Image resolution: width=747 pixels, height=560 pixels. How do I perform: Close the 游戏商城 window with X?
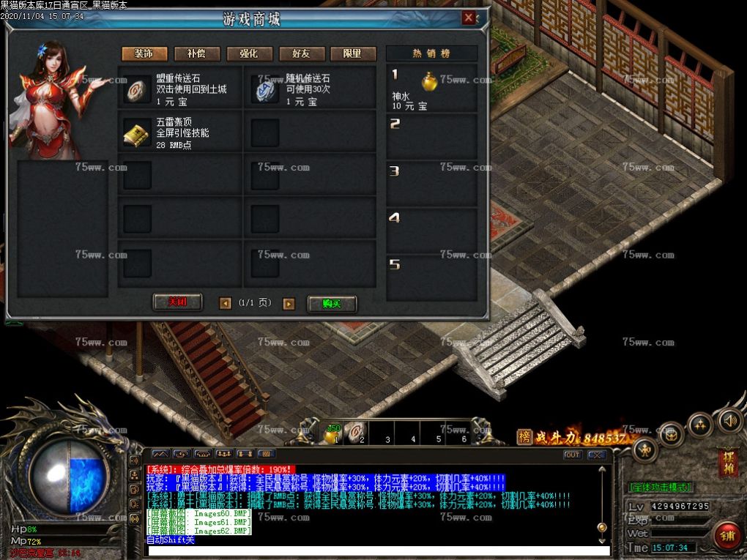pos(468,18)
